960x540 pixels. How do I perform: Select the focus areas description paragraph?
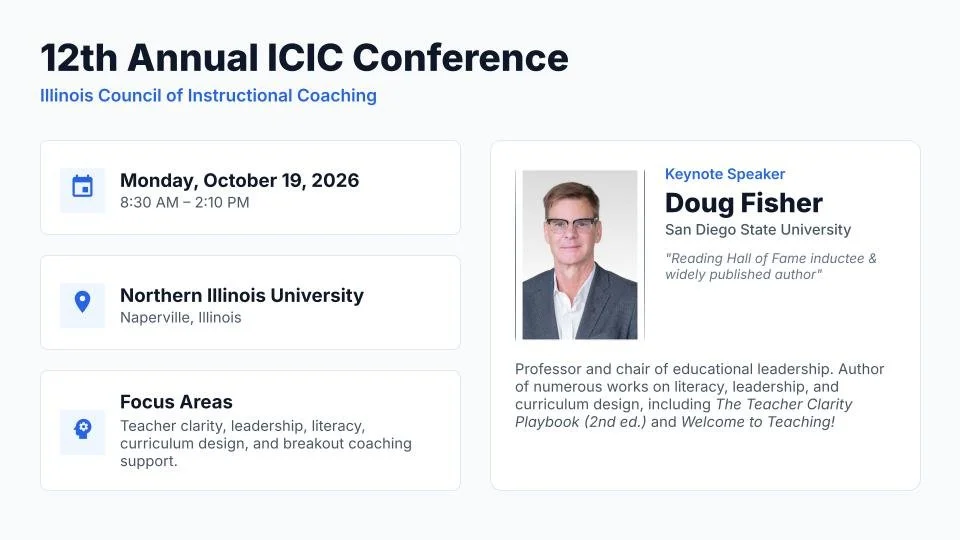coord(266,443)
